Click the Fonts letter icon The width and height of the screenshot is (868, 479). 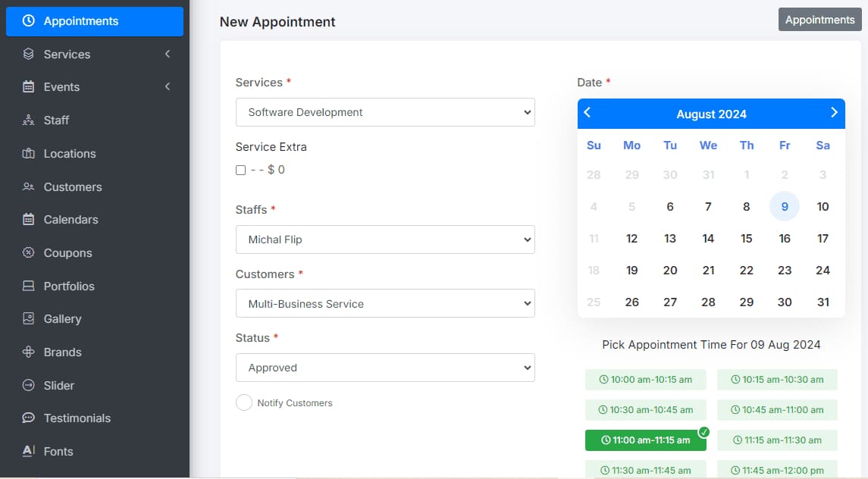tap(29, 451)
